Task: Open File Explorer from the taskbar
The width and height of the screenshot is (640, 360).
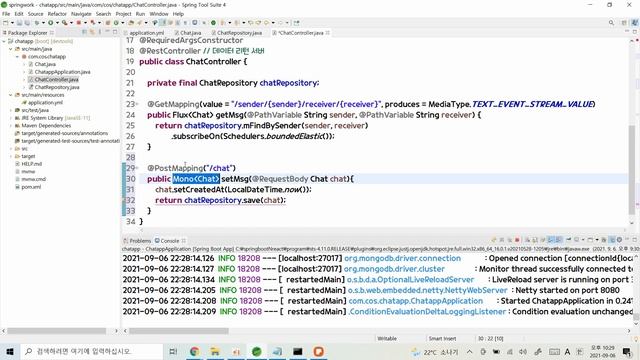Action: coord(215,351)
